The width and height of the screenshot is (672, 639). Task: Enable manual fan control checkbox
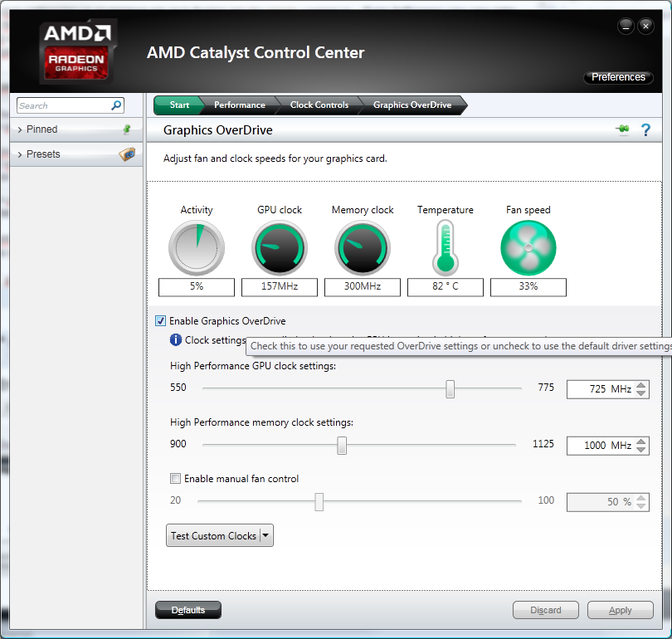click(175, 478)
